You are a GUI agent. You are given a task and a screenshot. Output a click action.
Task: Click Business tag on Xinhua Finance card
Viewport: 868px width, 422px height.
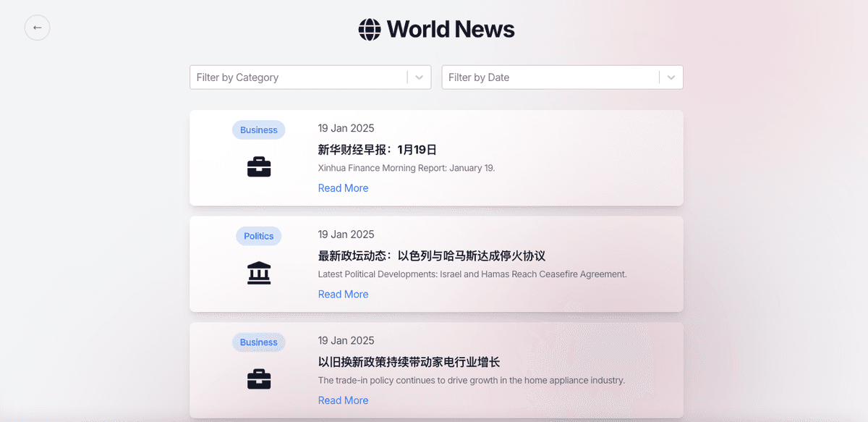tap(259, 130)
